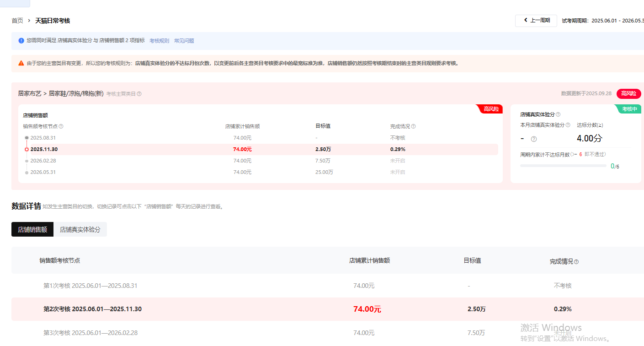Go to previous period with 上一周期 button

536,21
